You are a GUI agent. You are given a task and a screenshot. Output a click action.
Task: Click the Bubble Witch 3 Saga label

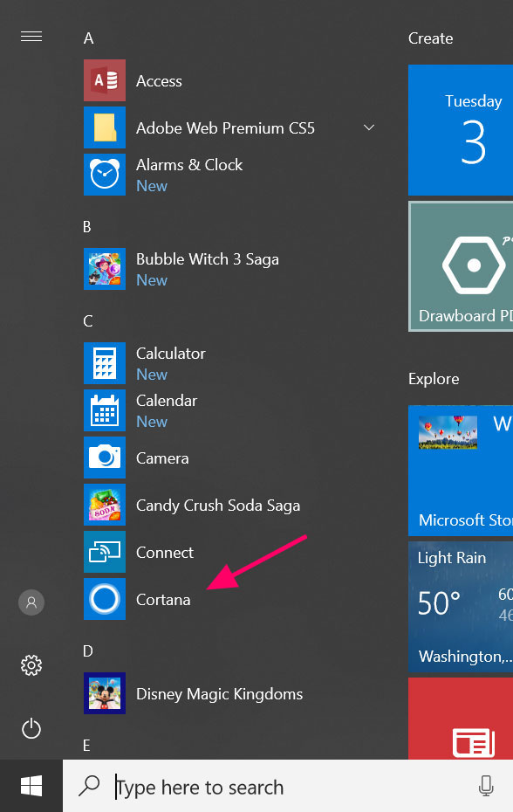tap(207, 259)
